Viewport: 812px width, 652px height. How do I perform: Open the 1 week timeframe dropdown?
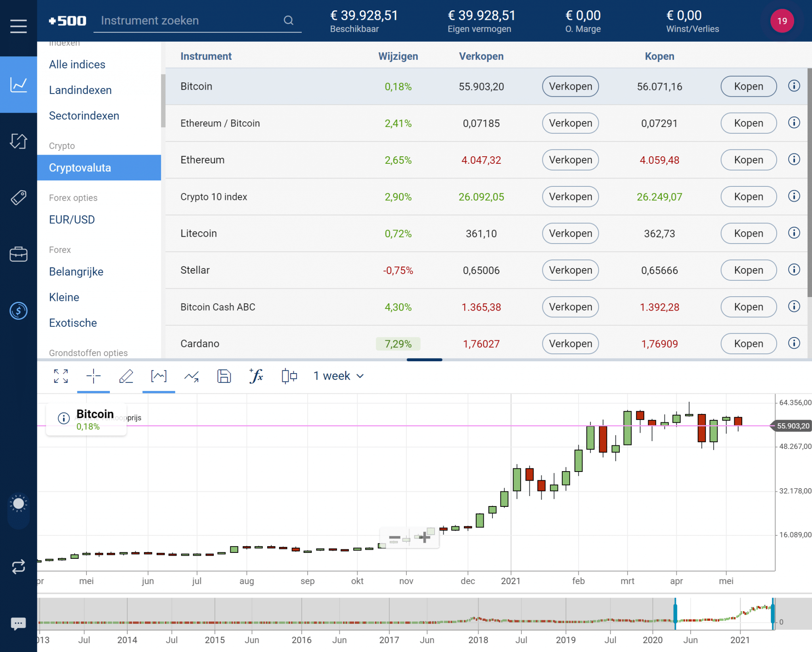point(338,376)
